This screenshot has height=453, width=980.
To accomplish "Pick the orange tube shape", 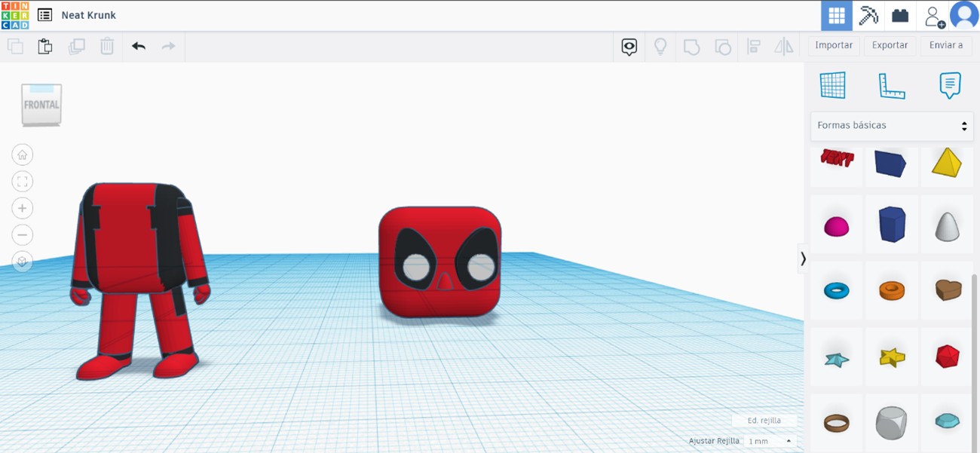I will coord(892,290).
